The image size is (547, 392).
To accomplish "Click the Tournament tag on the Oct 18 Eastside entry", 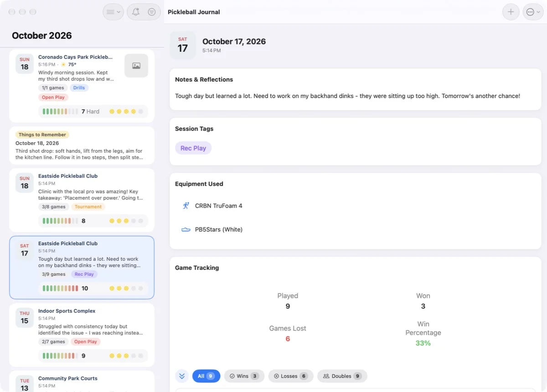I will tap(88, 207).
